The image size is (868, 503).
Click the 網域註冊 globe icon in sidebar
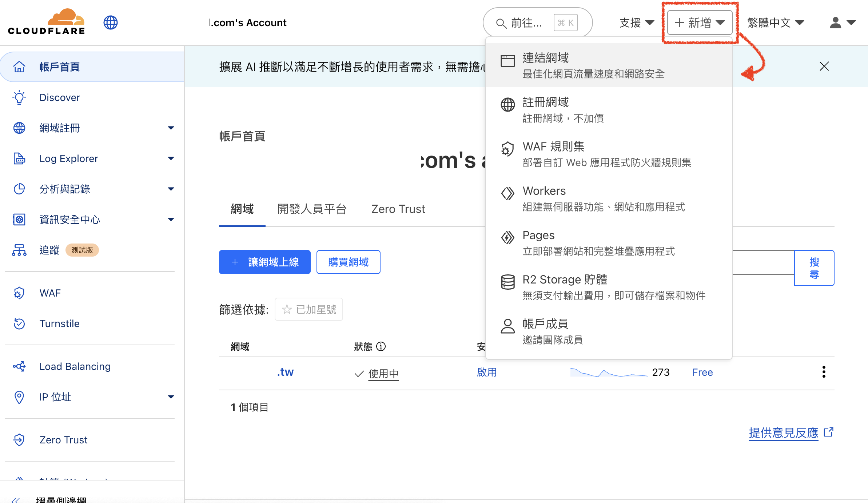tap(19, 128)
